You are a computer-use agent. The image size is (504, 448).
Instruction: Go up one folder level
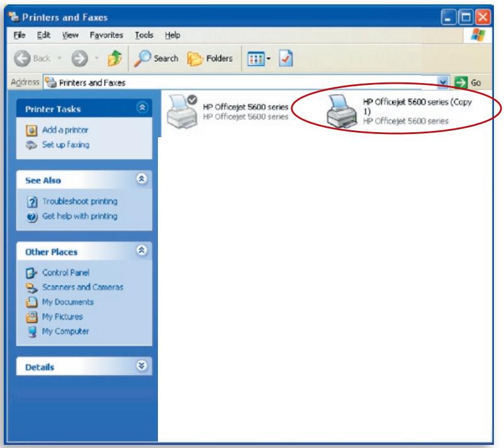click(115, 58)
